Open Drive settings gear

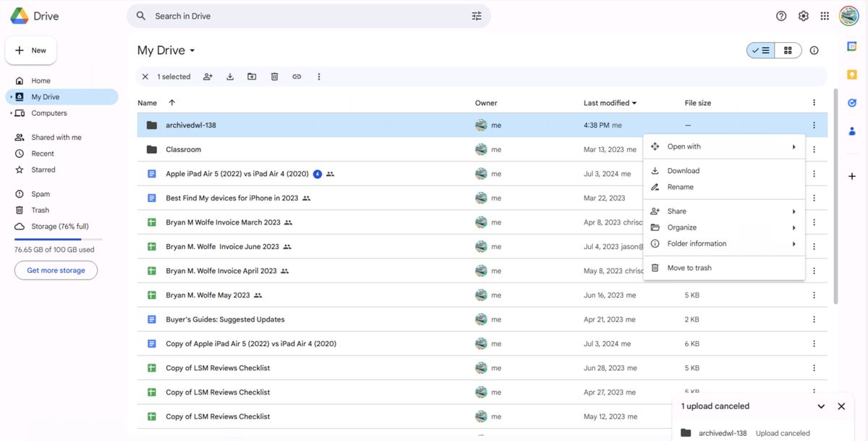click(803, 15)
